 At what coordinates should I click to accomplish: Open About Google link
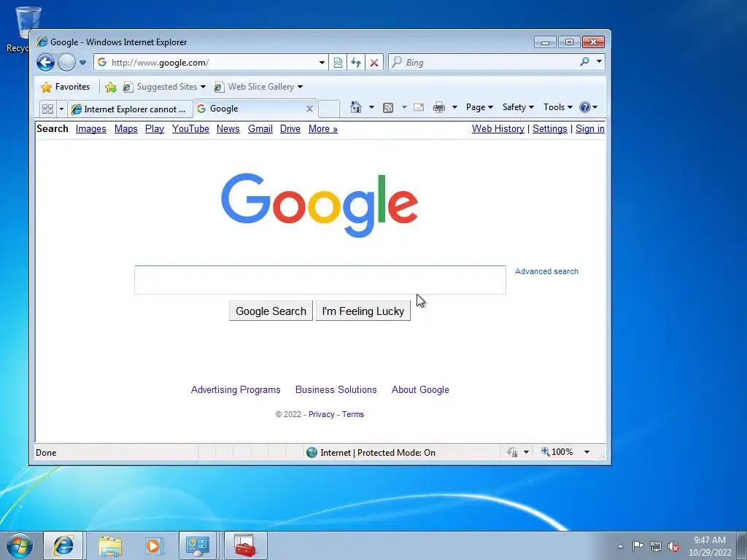point(420,390)
